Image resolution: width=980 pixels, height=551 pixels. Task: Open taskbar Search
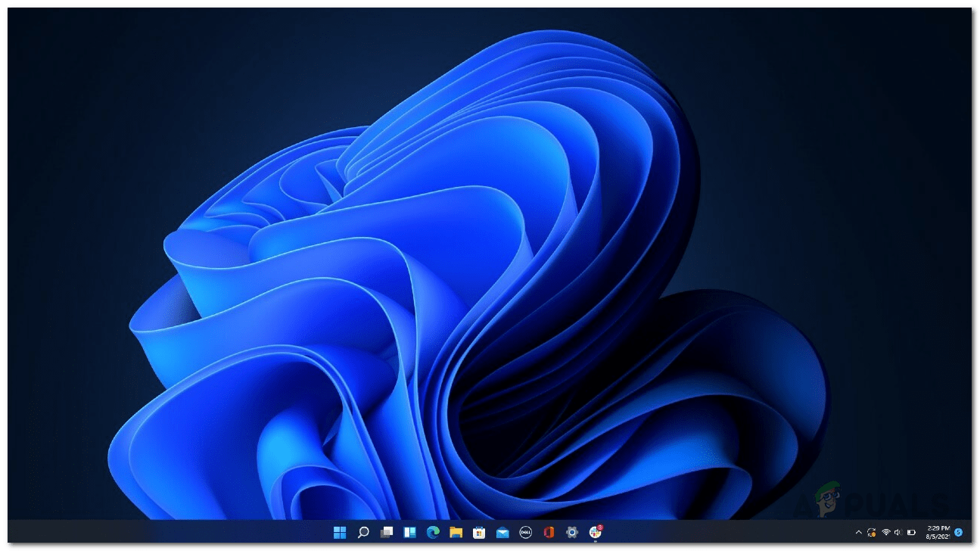tap(363, 532)
